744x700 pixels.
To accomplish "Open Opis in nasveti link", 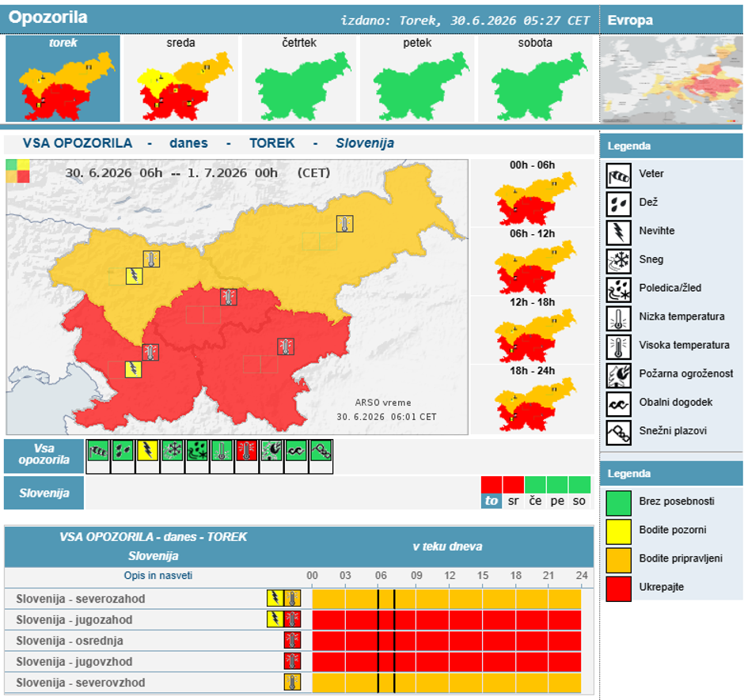I will [158, 575].
